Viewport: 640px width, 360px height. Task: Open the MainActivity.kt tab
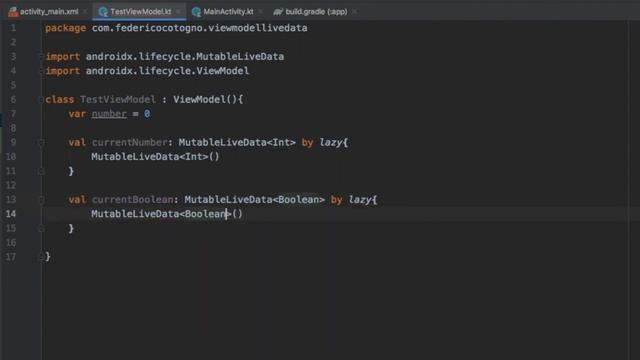coord(228,12)
